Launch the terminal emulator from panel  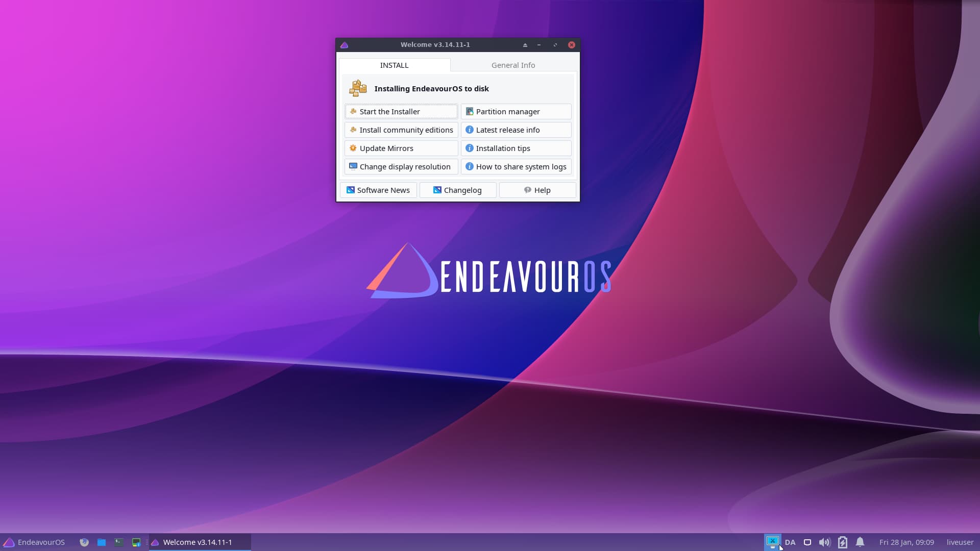[x=119, y=542]
